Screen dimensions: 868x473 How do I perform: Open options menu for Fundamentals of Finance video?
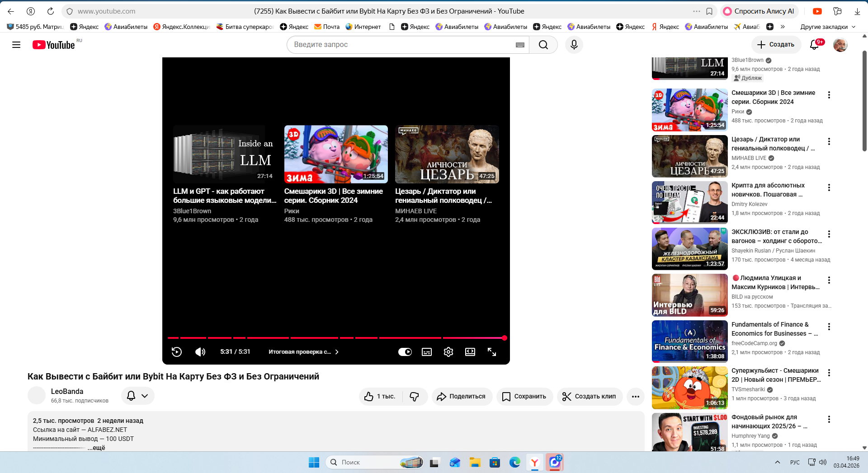(x=829, y=327)
